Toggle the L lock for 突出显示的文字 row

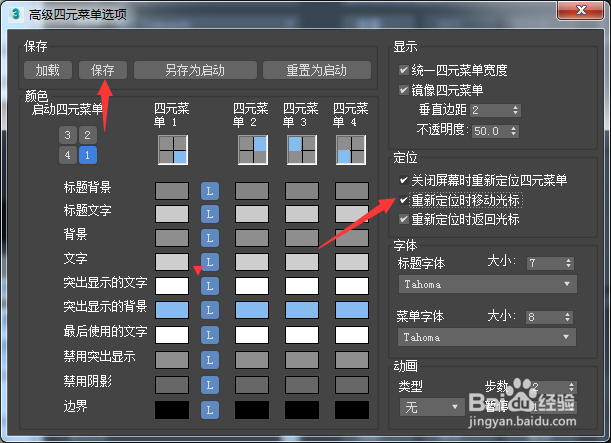pyautogui.click(x=210, y=286)
